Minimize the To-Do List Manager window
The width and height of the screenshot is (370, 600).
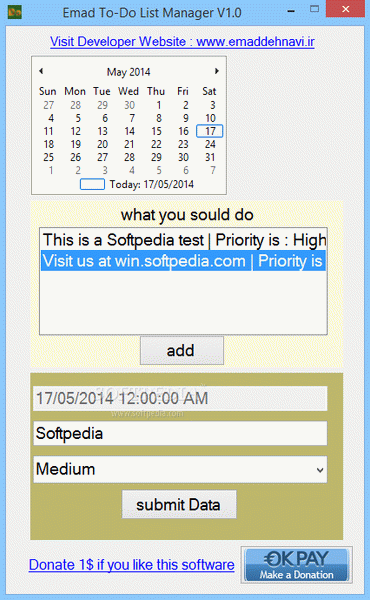290,10
